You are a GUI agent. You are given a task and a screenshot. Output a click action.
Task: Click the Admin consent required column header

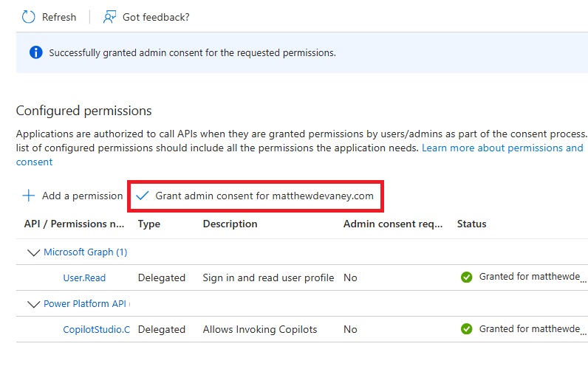tap(393, 224)
